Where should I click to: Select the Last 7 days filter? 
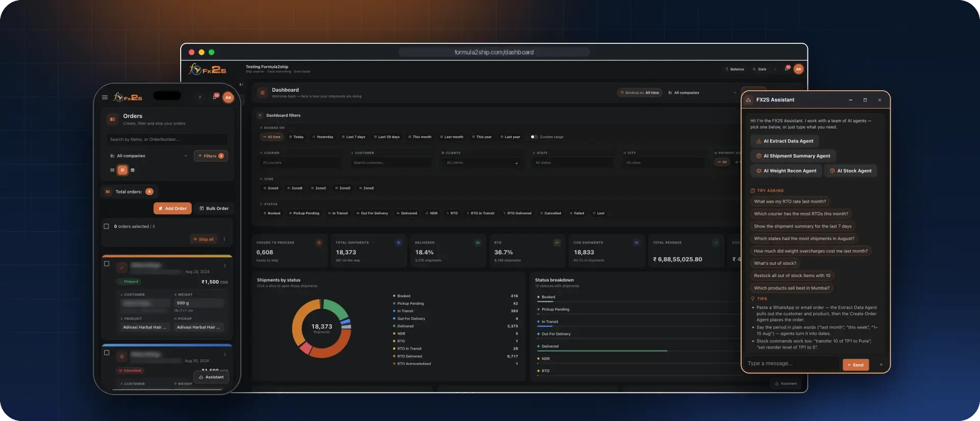(x=354, y=137)
